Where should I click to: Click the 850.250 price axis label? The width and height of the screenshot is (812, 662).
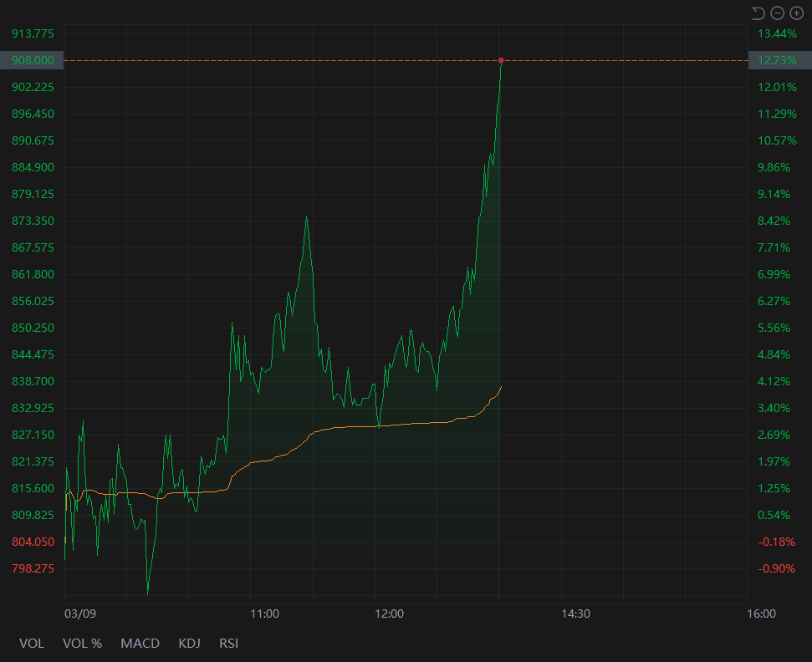click(33, 328)
